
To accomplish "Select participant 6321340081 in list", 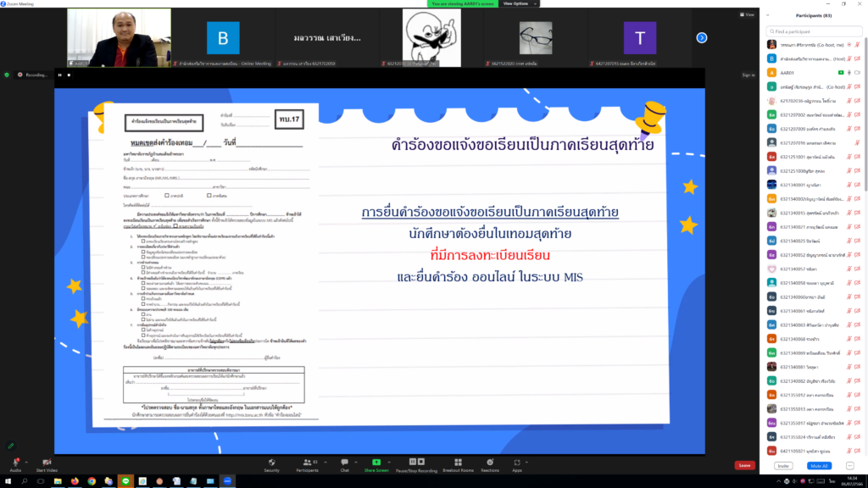I will 814,367.
